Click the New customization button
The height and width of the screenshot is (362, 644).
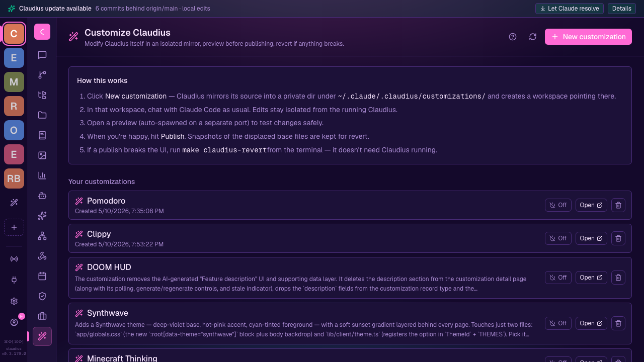588,37
